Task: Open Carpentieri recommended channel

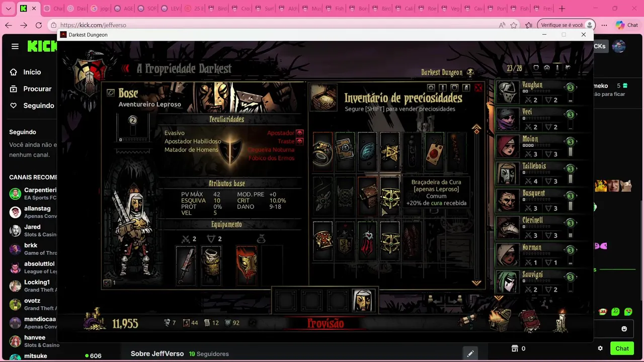Action: pyautogui.click(x=33, y=194)
